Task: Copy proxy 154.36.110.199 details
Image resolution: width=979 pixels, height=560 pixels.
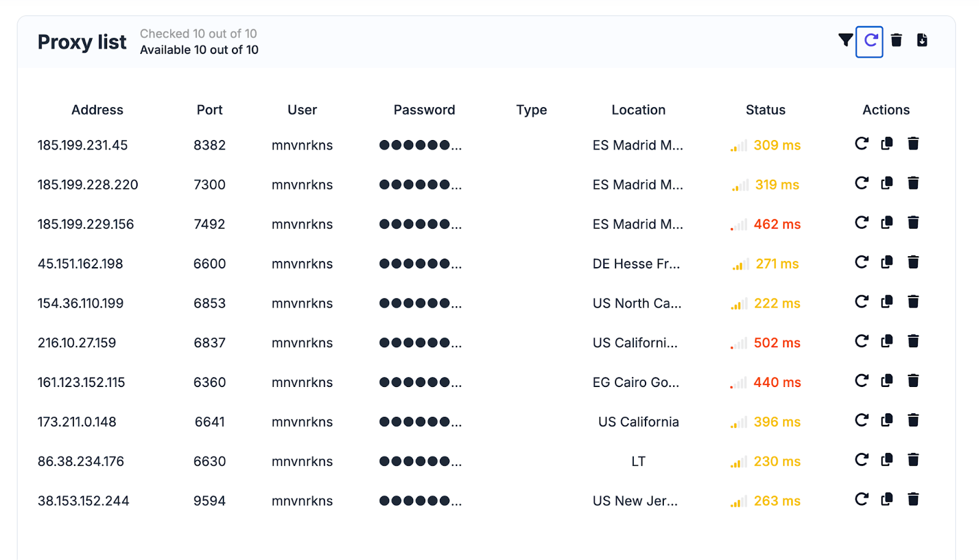Action: coord(887,302)
